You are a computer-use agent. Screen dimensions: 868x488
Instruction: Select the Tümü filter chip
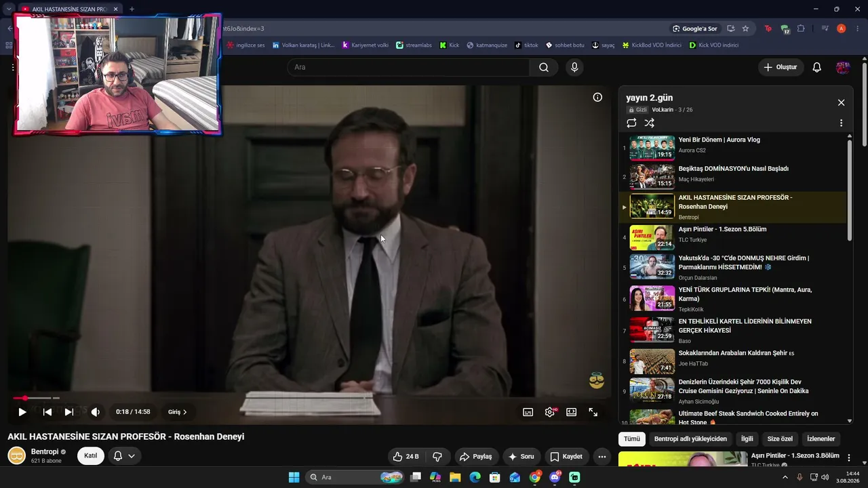coord(632,439)
